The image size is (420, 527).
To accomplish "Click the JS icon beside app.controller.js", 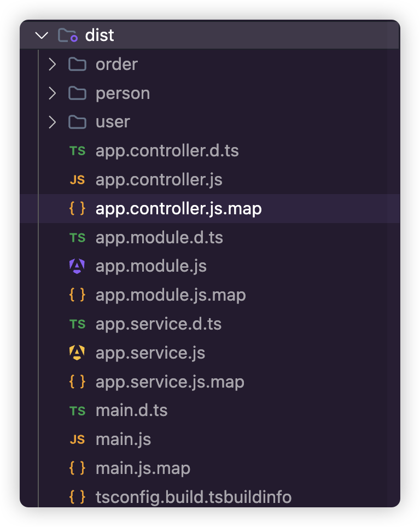I will point(77,180).
